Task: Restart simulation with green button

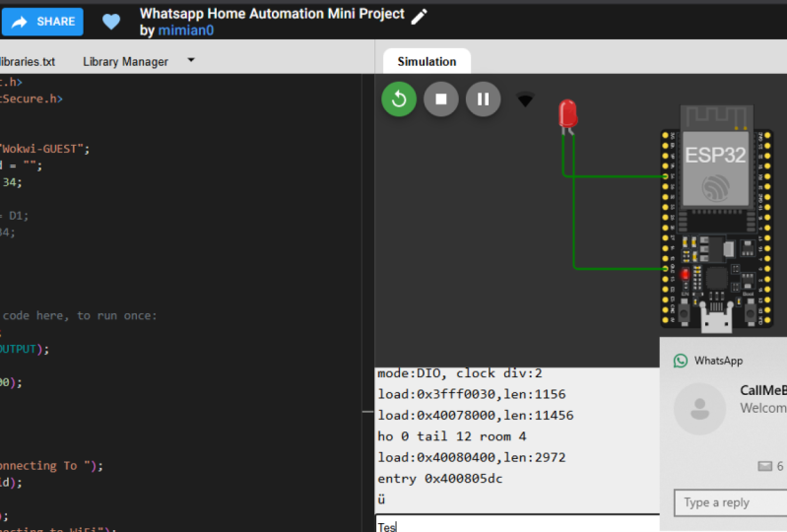Action: click(x=399, y=99)
